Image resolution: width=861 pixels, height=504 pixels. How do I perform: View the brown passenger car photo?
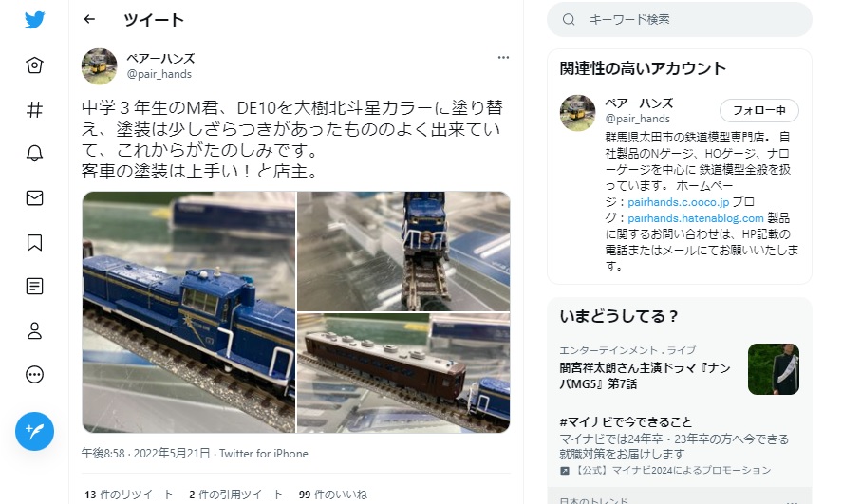(403, 373)
